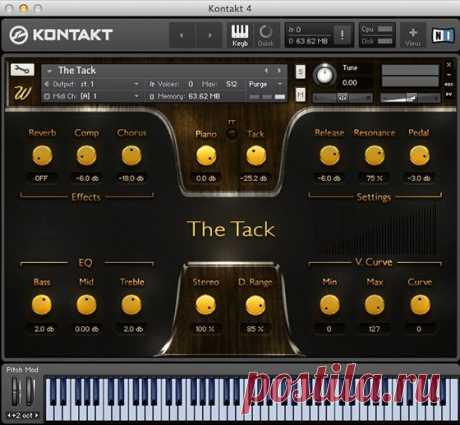Open the View menu

click(x=413, y=36)
